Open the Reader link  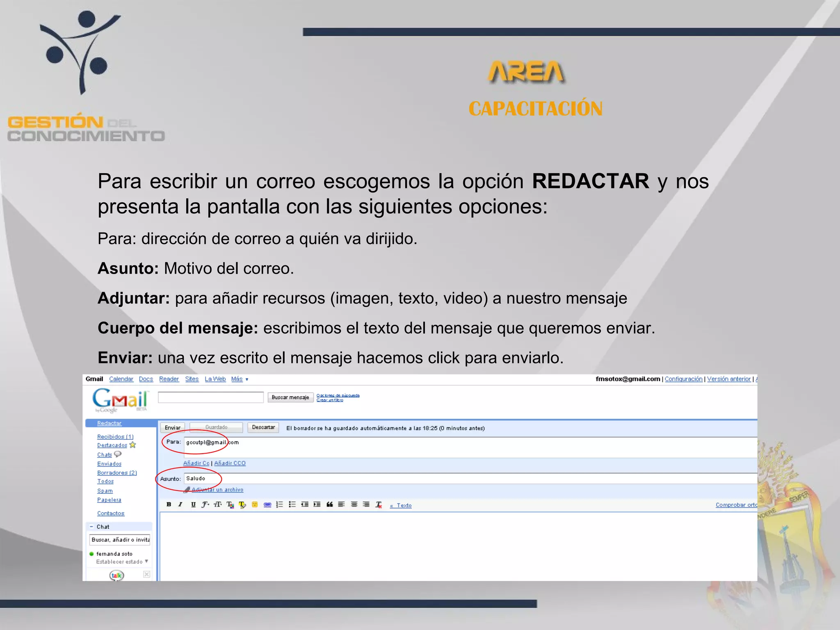point(169,379)
